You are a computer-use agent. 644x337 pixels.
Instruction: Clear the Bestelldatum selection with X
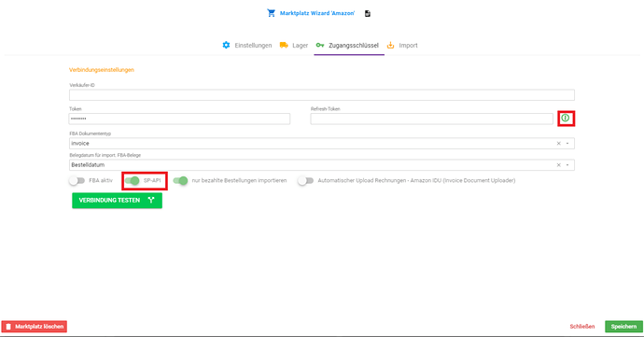(x=558, y=165)
